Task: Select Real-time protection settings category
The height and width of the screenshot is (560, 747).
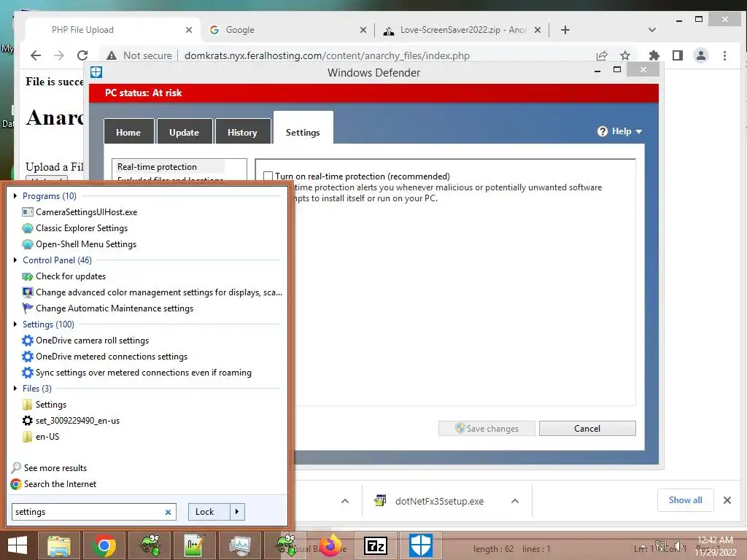Action: 169,167
